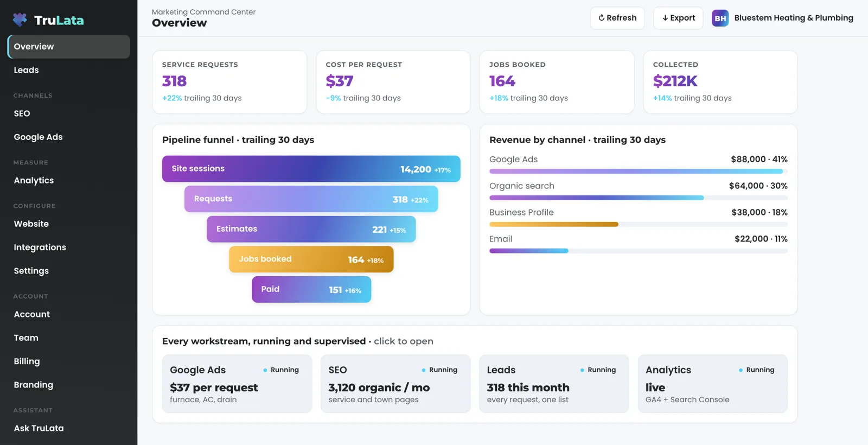868x445 pixels.
Task: Click the BH account avatar badge
Action: [x=720, y=18]
